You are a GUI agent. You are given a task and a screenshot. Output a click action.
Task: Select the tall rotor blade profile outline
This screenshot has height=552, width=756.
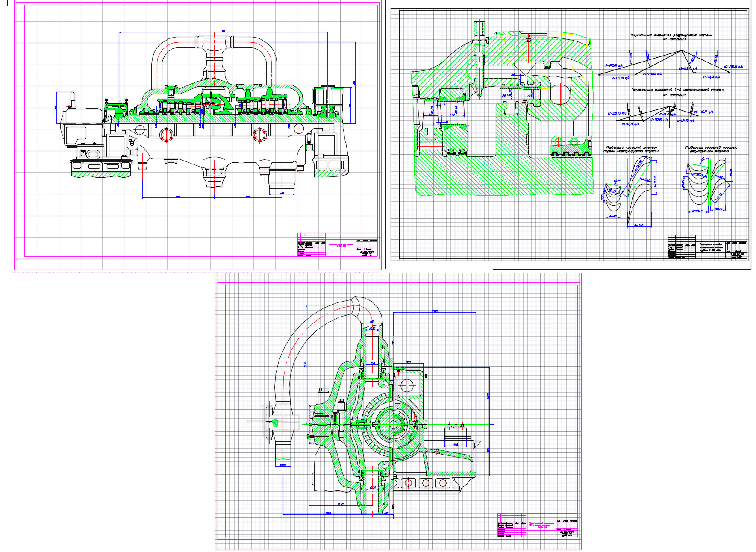click(x=640, y=190)
